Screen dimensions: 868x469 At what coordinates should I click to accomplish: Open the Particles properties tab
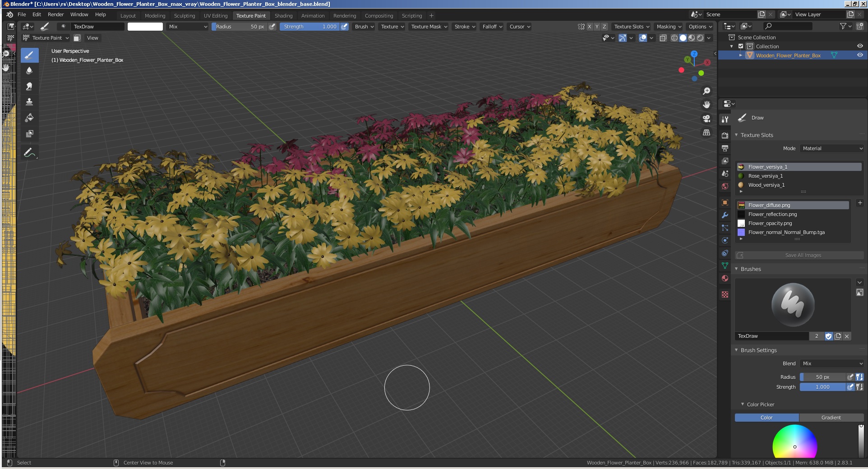[x=725, y=228]
